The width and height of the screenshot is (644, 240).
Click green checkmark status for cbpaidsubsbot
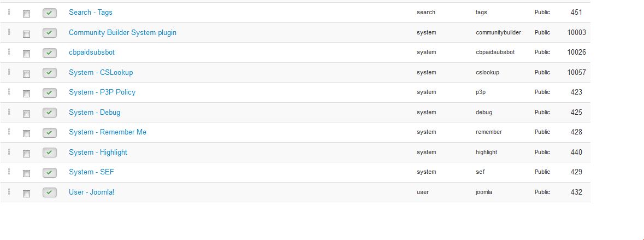pyautogui.click(x=49, y=53)
